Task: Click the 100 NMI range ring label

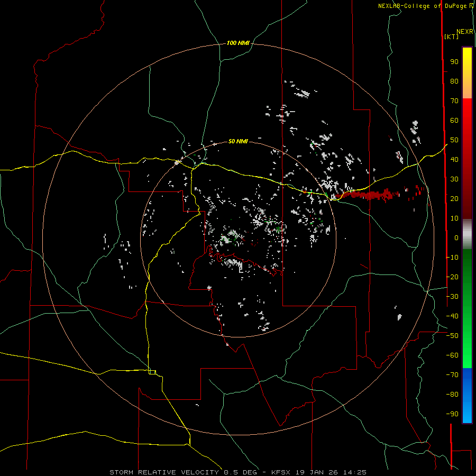Action: pos(238,43)
